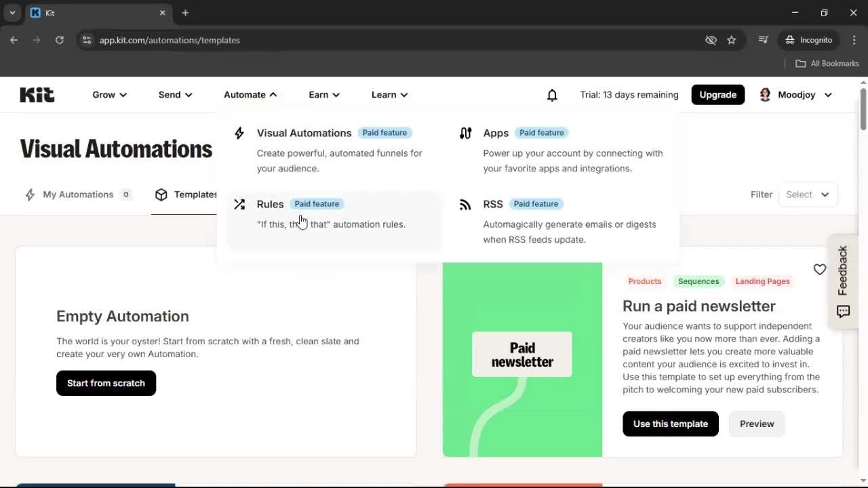Select the Apps integrations icon in the Automate menu
The image size is (868, 488).
[x=465, y=133]
